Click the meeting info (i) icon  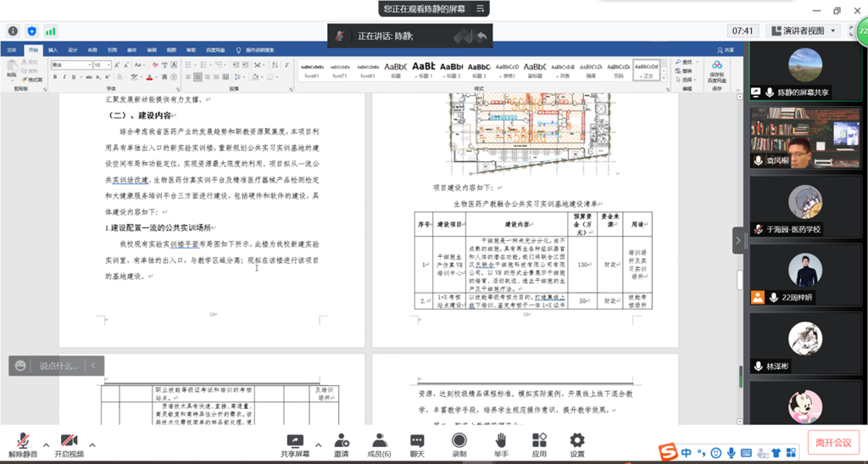coord(13,31)
